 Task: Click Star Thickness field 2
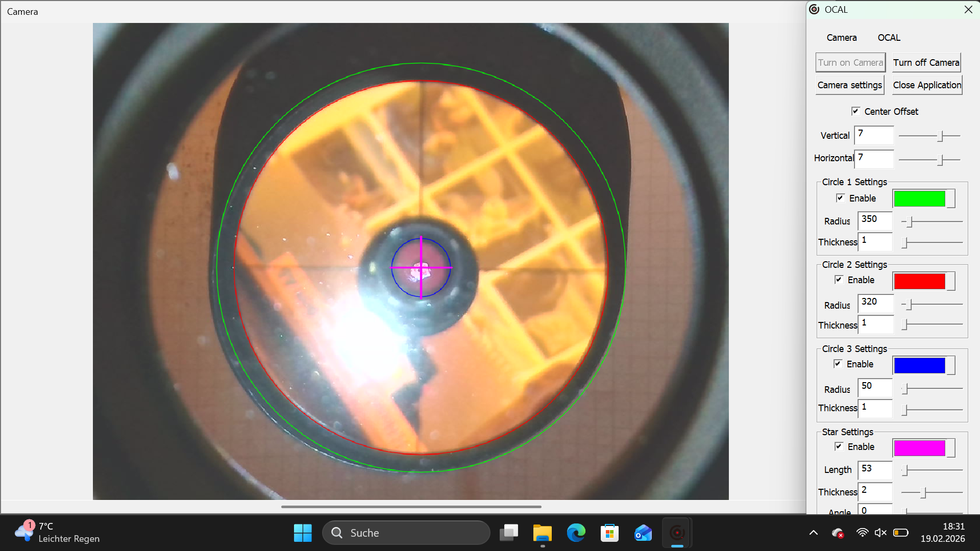click(875, 491)
